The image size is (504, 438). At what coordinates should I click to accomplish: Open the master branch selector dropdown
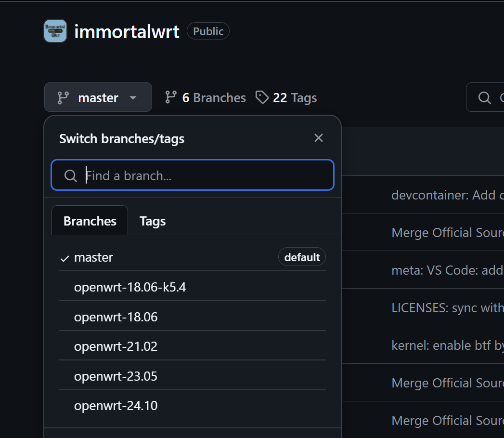[x=98, y=97]
